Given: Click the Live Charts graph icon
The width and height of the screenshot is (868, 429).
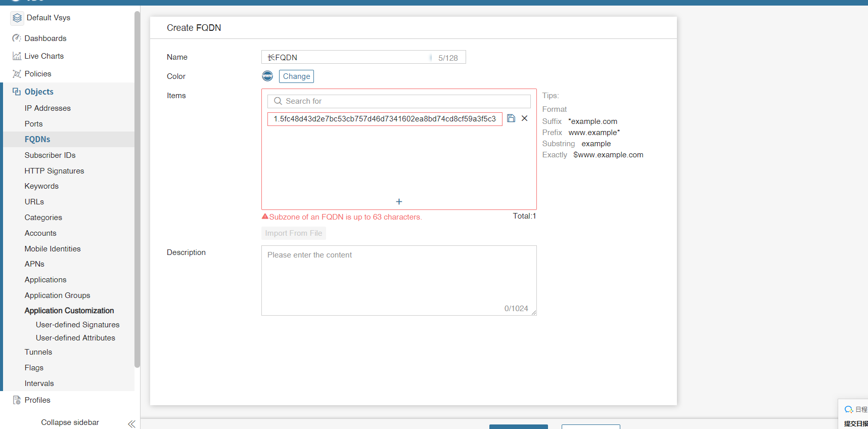Looking at the screenshot, I should (17, 56).
